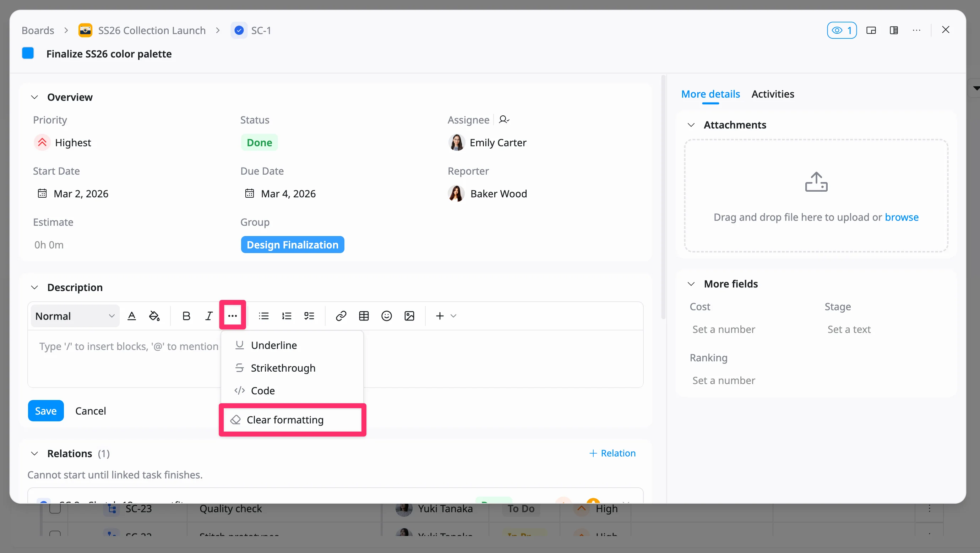
Task: Change the Done status badge
Action: 260,142
